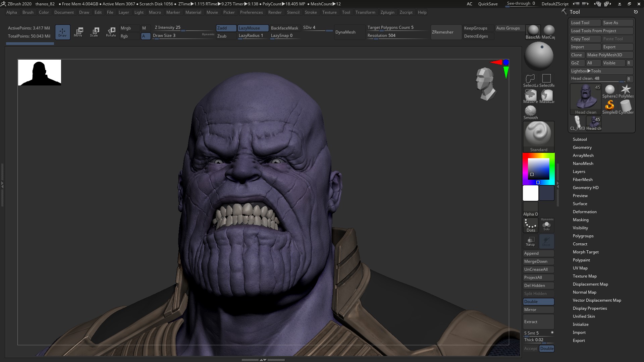Open the Stroke menu

coord(311,12)
